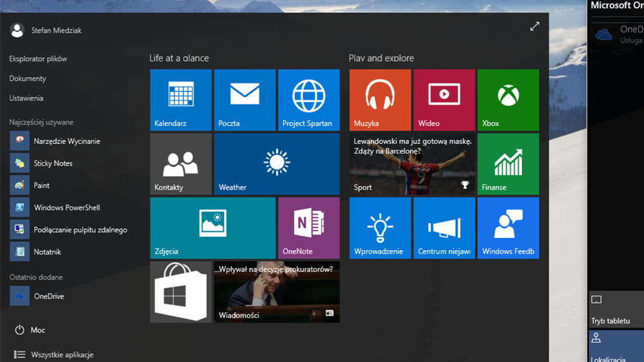Click the Life at a glance heading
This screenshot has height=362, width=644.
(x=179, y=59)
